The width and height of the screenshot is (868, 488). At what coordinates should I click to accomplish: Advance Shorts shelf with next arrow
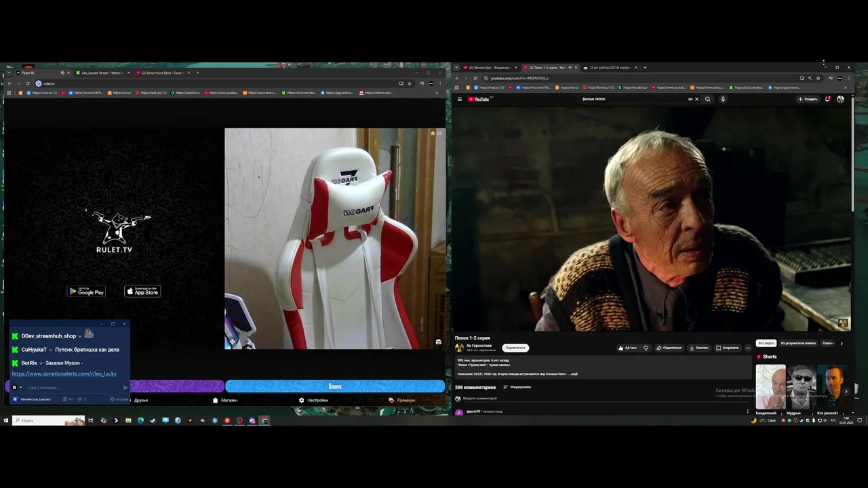[x=846, y=390]
